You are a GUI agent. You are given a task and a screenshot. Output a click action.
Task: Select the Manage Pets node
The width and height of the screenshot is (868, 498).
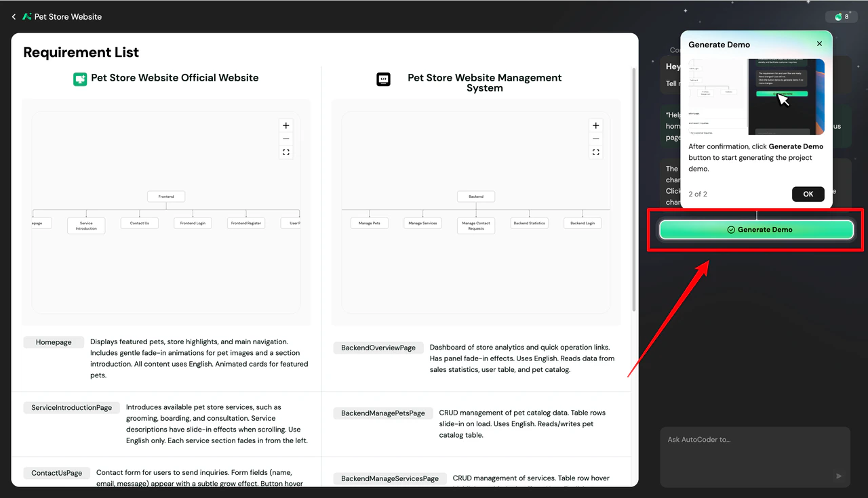[370, 223]
